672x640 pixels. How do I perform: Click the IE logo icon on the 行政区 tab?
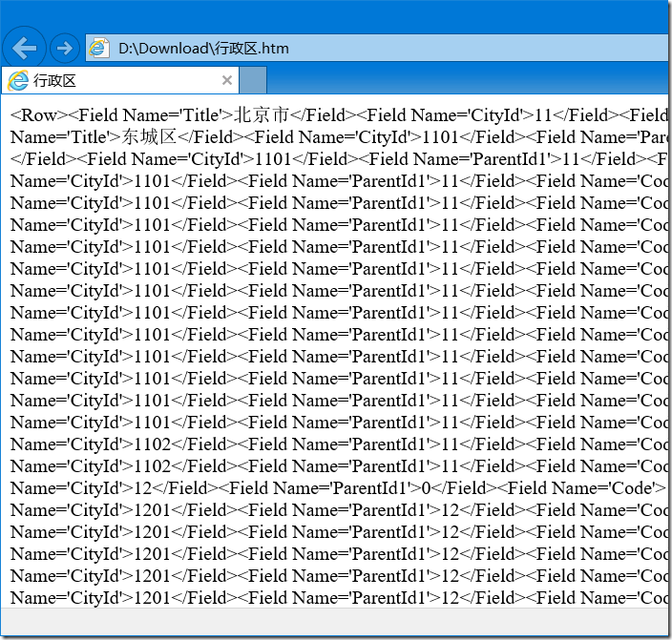[18, 80]
